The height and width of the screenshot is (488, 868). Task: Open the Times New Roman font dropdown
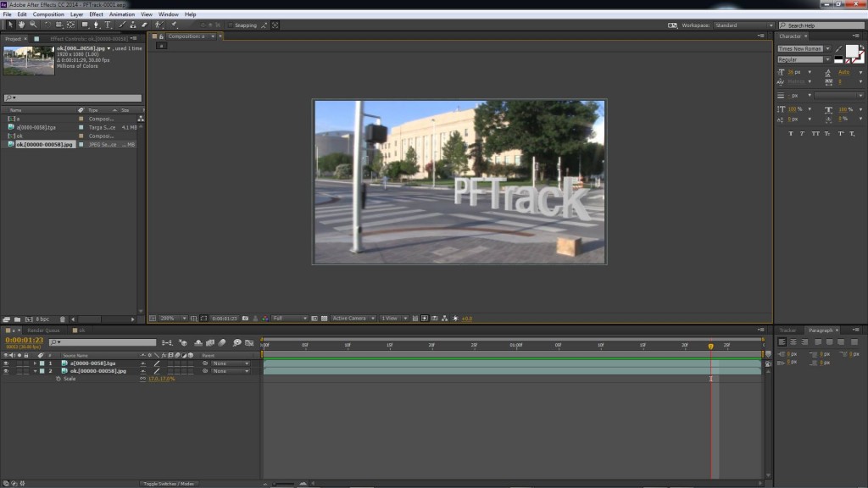(804, 48)
